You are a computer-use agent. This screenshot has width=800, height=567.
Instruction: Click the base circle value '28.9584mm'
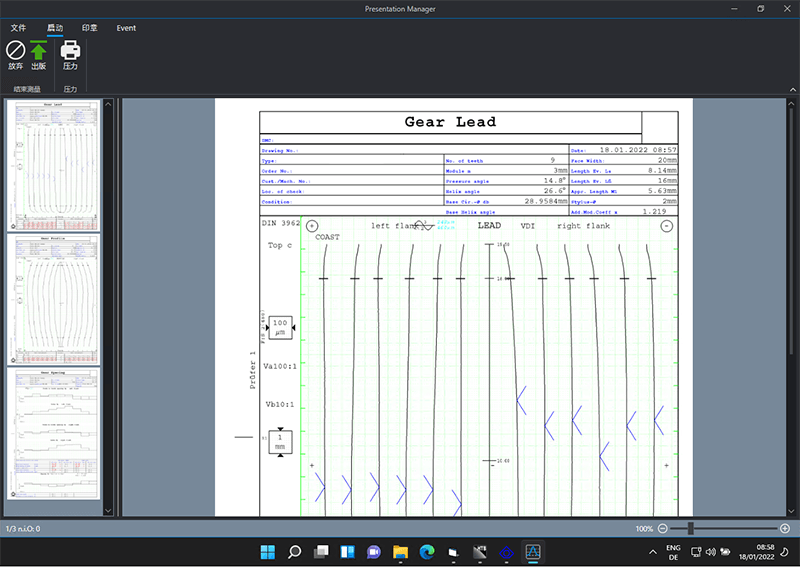click(x=546, y=201)
